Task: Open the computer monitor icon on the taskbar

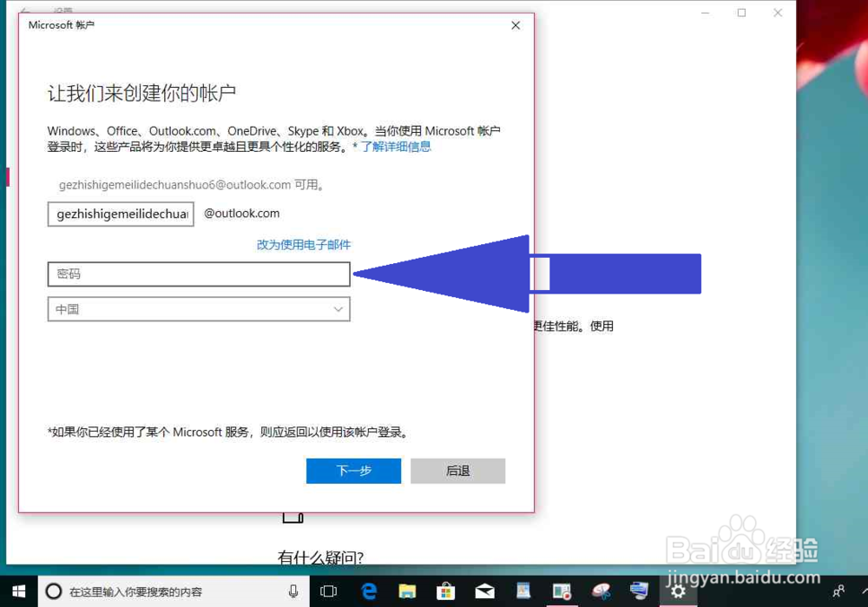Action: click(640, 591)
